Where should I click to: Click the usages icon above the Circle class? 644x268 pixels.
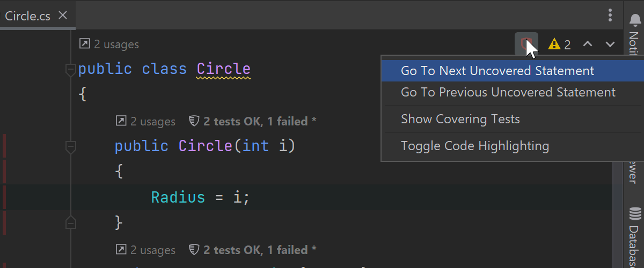pos(84,44)
